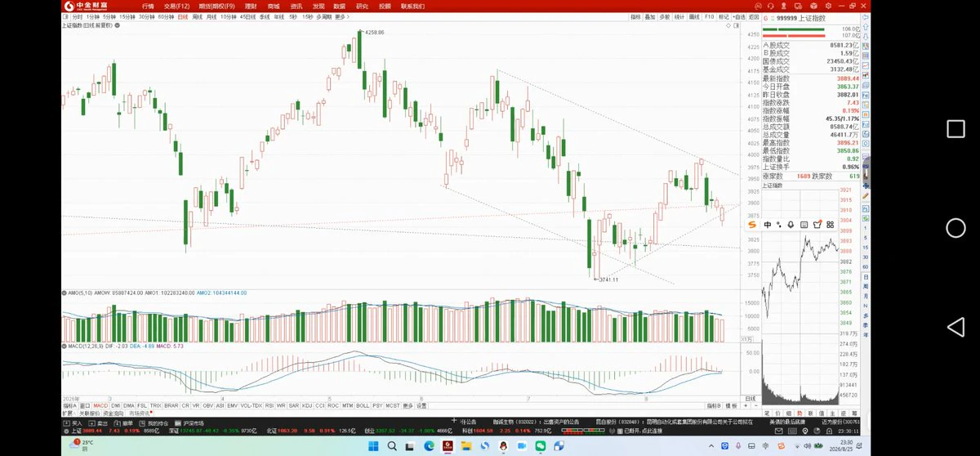Select the TRIX indicator tab
This screenshot has height=456, width=980.
click(155, 405)
